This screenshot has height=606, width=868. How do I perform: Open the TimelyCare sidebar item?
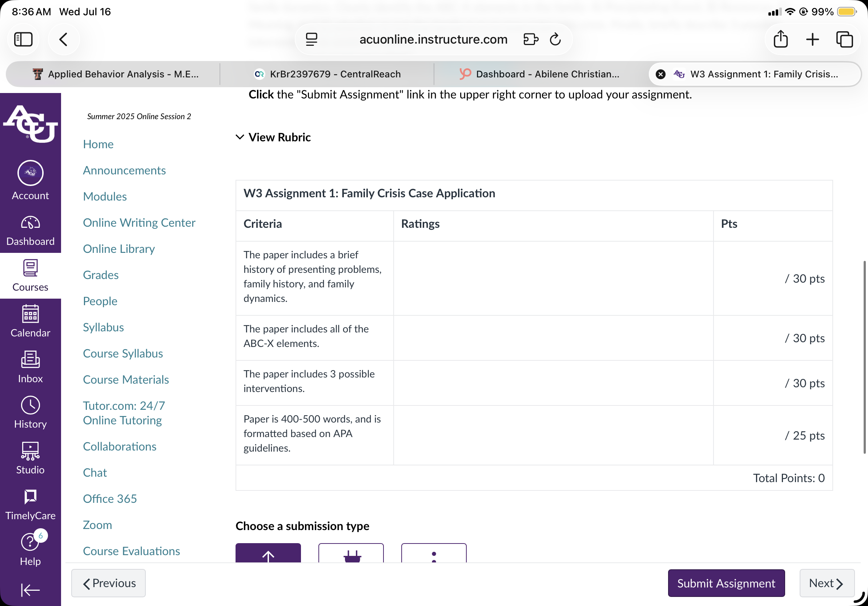[30, 504]
